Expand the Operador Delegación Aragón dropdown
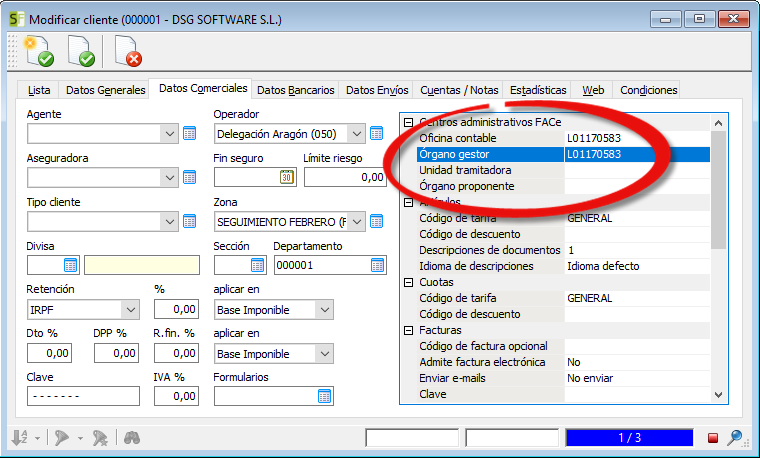Image resolution: width=760 pixels, height=458 pixels. [x=357, y=134]
